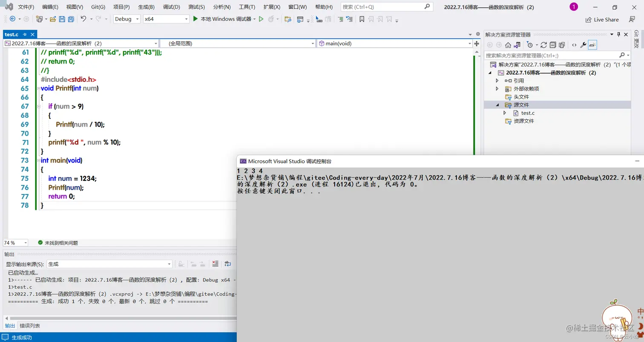Image resolution: width=644 pixels, height=342 pixels.
Task: Open the 74 % zoom dropdown
Action: click(x=16, y=243)
